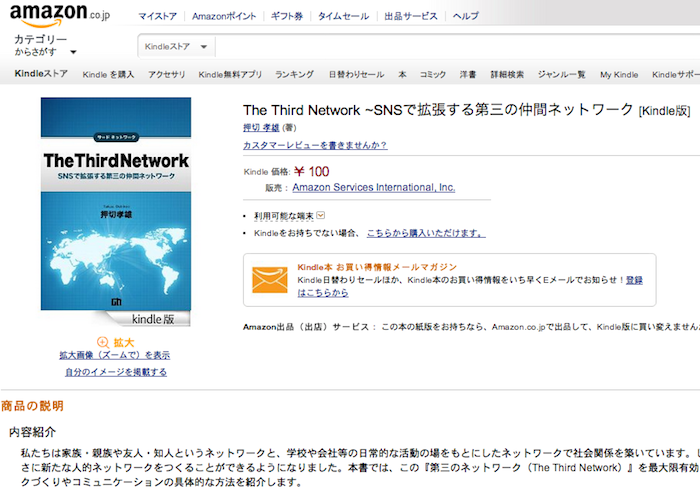Click the magnifier 拡大 zoom icon
Viewport: 700px width, 496px height.
tap(103, 342)
